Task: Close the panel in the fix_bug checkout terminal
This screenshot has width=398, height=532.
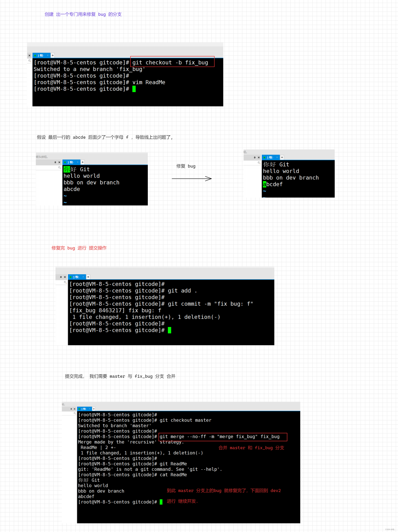Action: [30, 56]
